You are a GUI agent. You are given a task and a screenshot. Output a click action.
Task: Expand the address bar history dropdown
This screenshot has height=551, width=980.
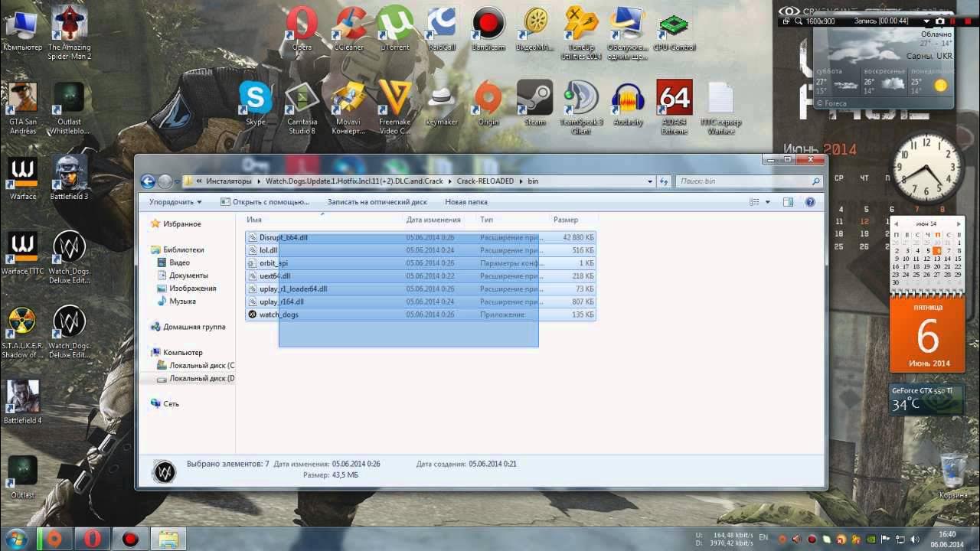click(x=650, y=181)
